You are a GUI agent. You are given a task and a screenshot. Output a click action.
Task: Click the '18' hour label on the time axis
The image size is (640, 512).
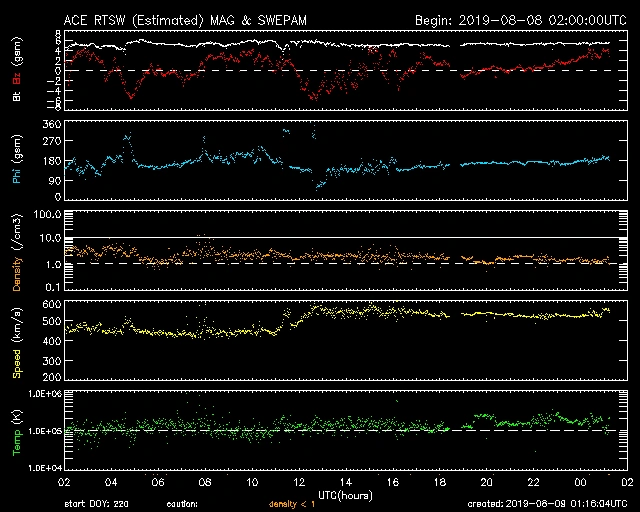point(440,483)
